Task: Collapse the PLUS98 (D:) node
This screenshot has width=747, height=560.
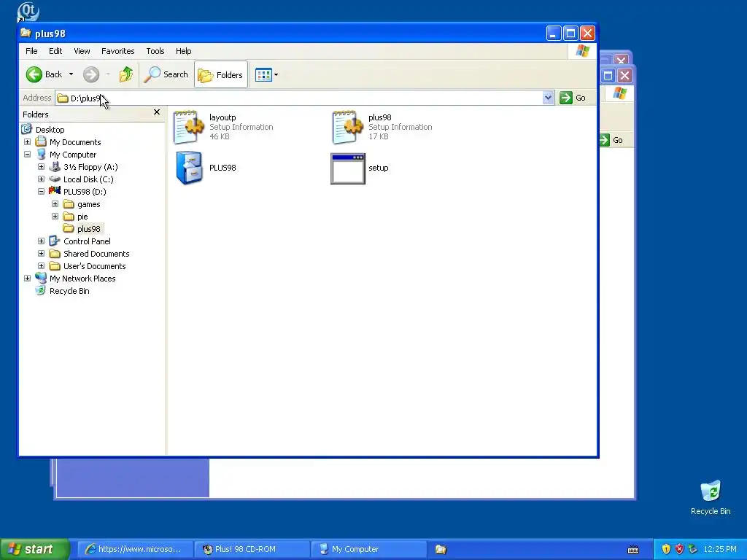Action: 41,192
